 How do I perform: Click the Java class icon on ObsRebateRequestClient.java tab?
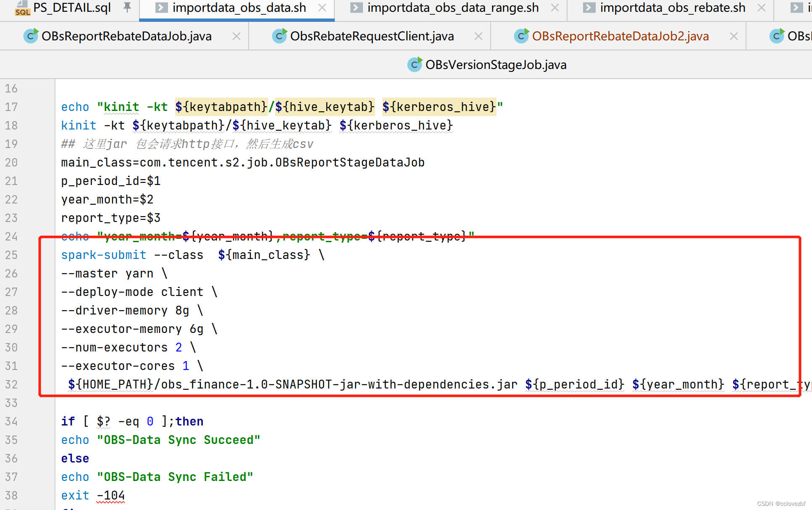279,36
